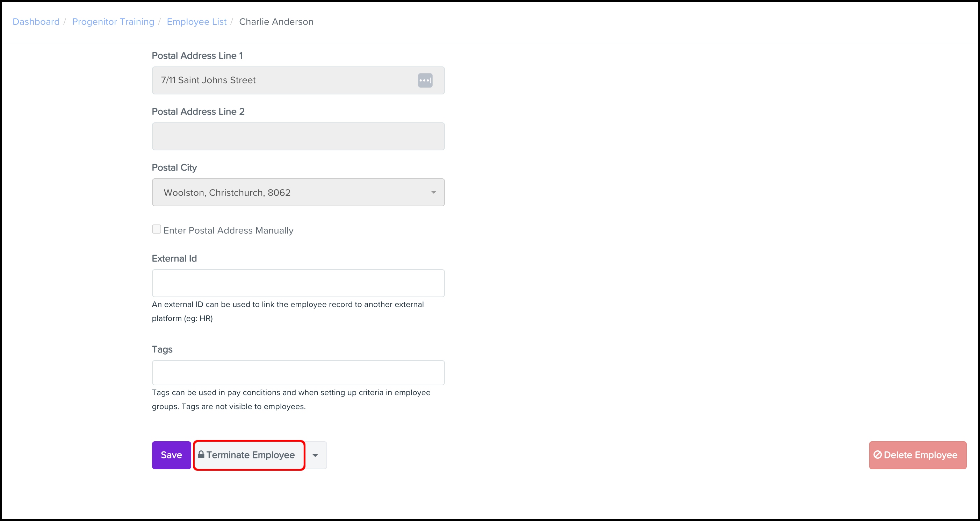Click the Save button

171,455
